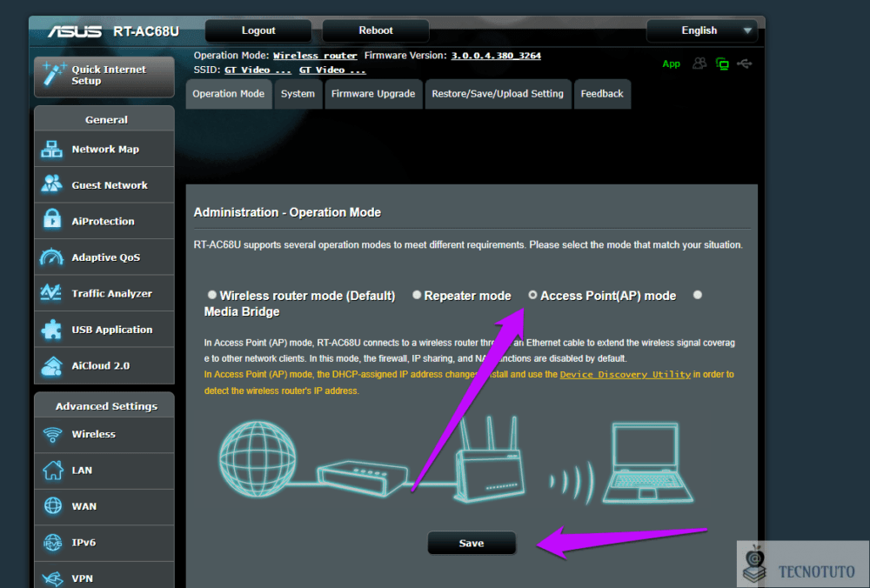
Task: Switch to the System tab
Action: pyautogui.click(x=298, y=94)
